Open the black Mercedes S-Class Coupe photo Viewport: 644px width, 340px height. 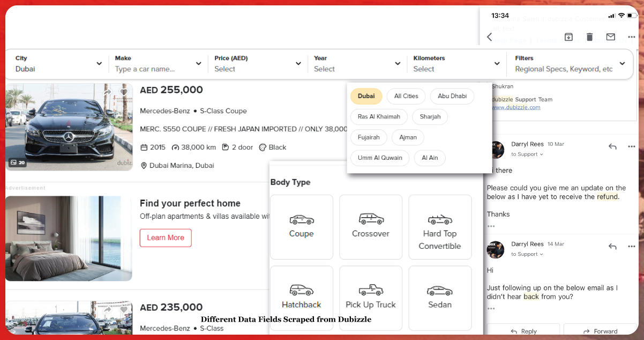click(69, 127)
